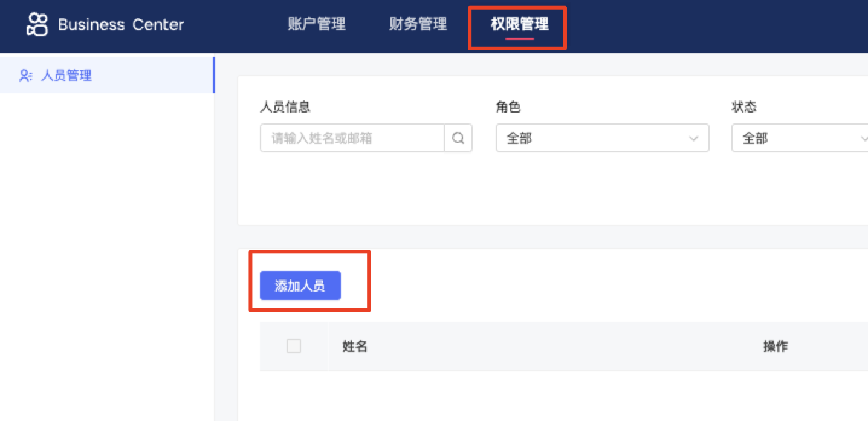Viewport: 868px width, 421px height.
Task: Click the chevron arrow in 角色 dropdown
Action: click(x=693, y=139)
